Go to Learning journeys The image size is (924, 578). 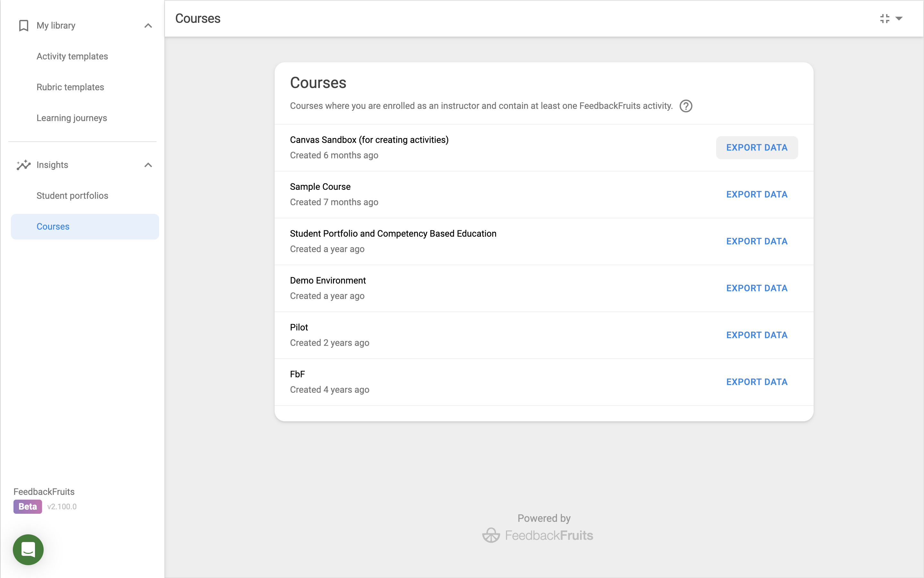point(72,118)
